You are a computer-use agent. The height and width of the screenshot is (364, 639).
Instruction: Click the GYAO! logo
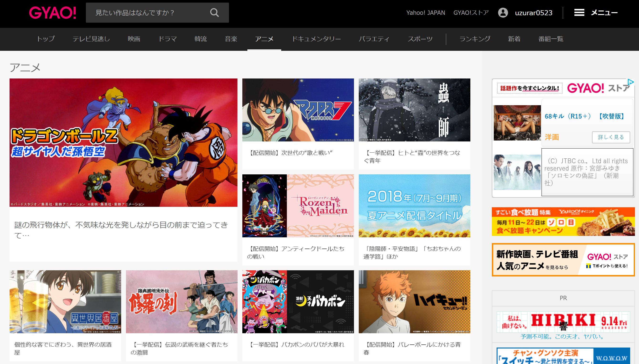click(x=53, y=12)
